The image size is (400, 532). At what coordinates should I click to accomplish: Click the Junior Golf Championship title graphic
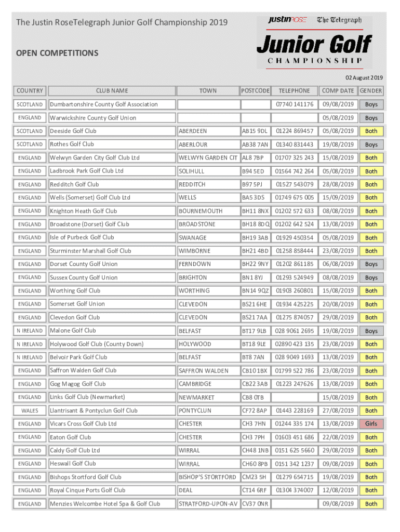point(314,50)
